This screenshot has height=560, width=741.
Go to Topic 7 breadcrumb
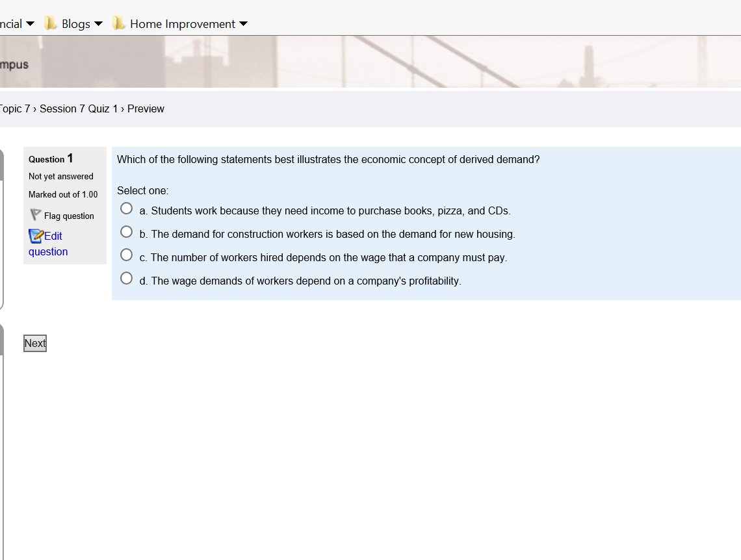15,108
